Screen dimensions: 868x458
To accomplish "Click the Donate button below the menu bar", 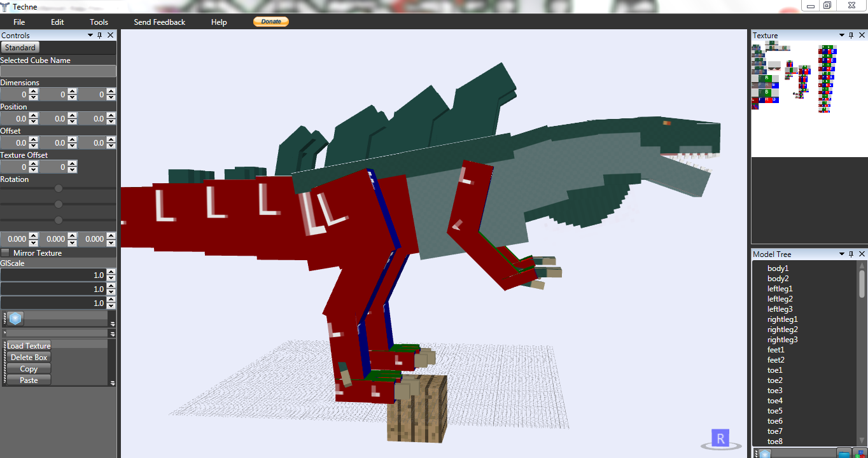I will pos(270,21).
